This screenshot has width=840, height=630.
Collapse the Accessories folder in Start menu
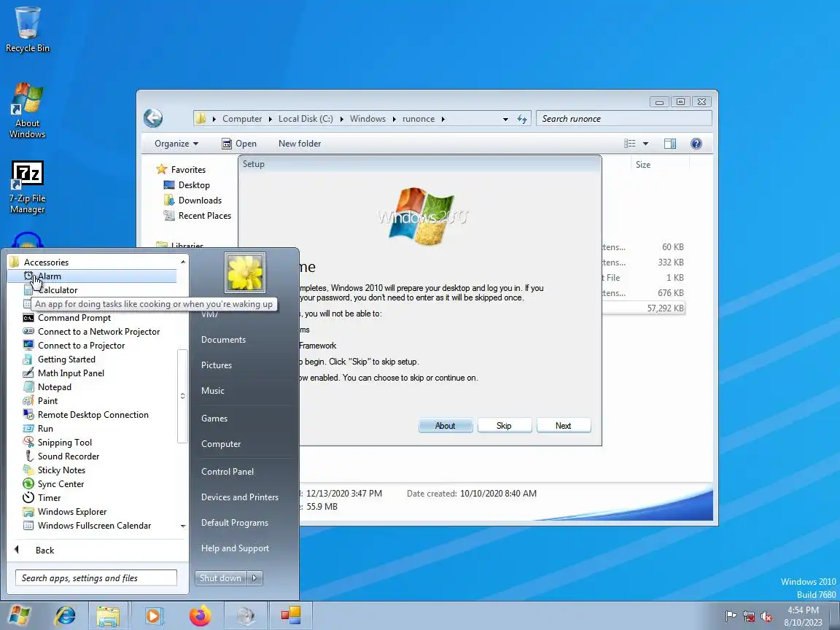click(92, 262)
